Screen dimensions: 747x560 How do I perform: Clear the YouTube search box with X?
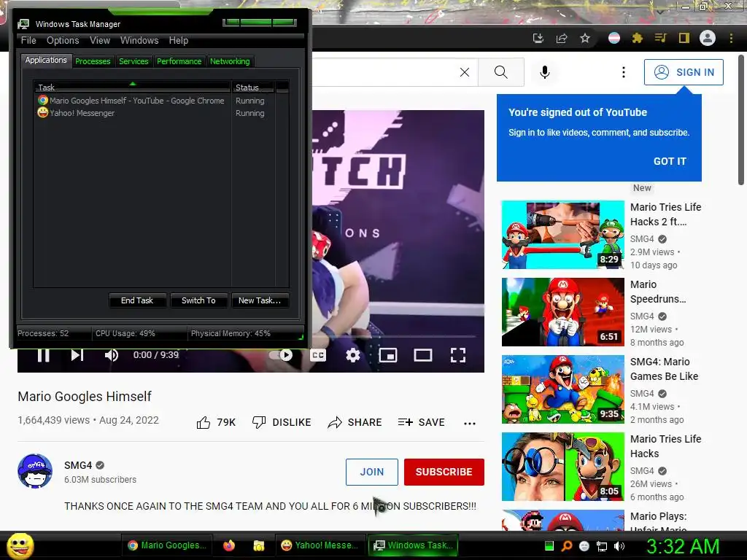[x=465, y=72]
